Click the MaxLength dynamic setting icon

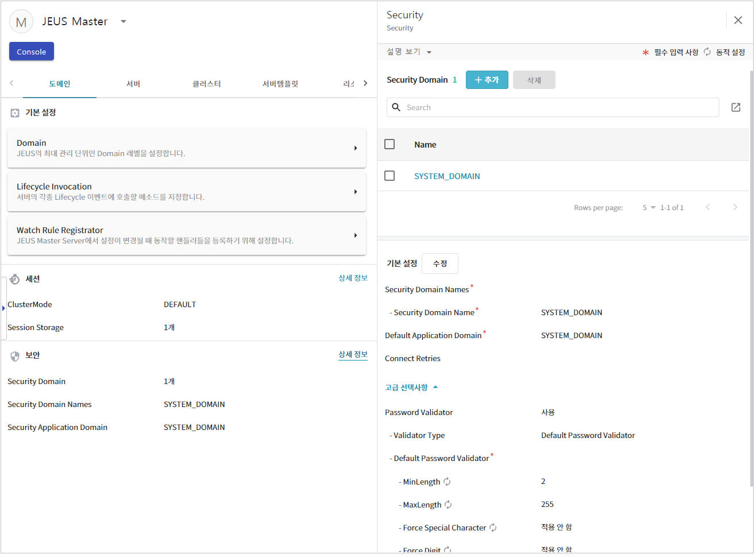pyautogui.click(x=448, y=505)
